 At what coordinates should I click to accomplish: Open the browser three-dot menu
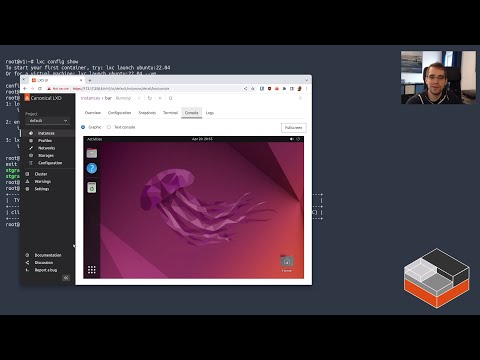coord(306,88)
